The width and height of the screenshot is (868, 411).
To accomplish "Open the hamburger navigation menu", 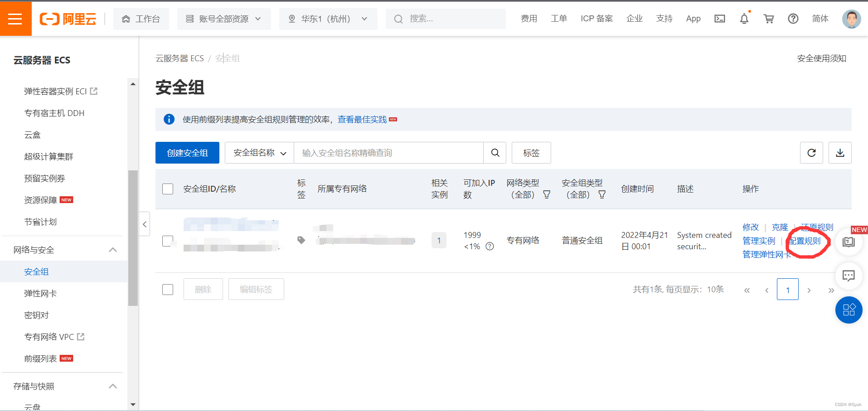I will [15, 18].
